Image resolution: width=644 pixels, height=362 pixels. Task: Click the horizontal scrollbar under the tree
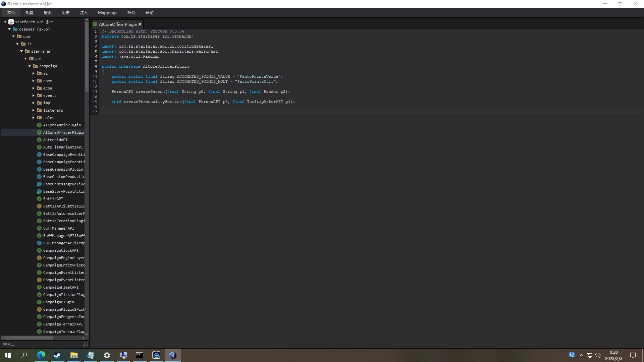[29, 338]
